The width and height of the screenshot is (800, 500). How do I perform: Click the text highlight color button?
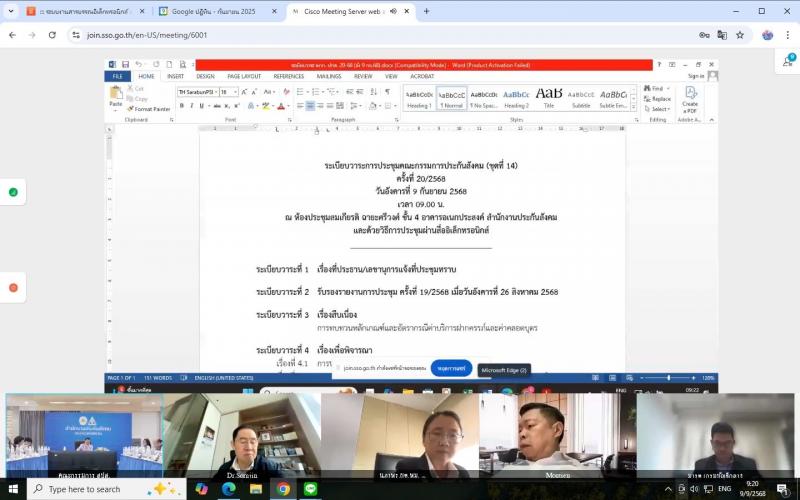point(265,106)
